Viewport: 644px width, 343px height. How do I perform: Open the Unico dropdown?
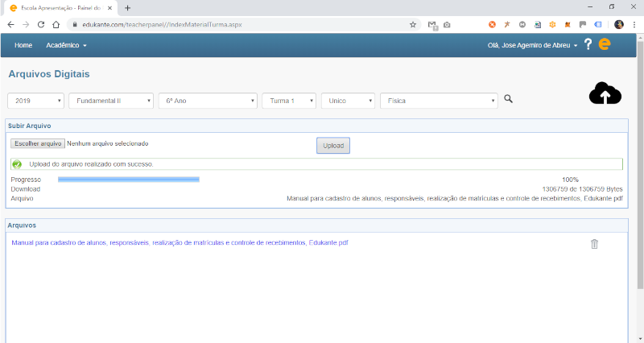(348, 101)
